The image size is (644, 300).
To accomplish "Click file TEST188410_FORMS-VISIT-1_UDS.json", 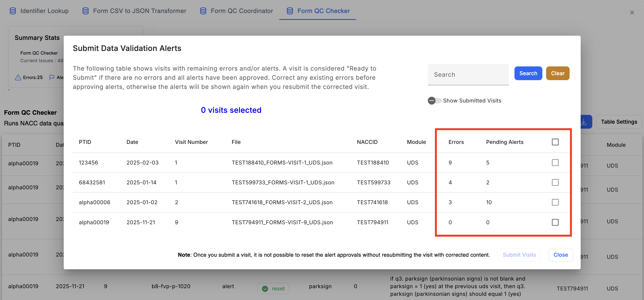I will pos(282,163).
